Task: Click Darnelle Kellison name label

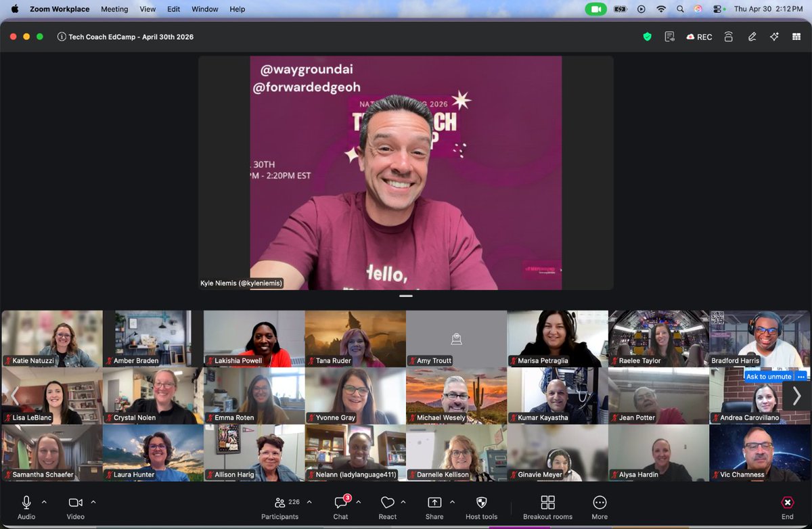Action: [x=443, y=475]
